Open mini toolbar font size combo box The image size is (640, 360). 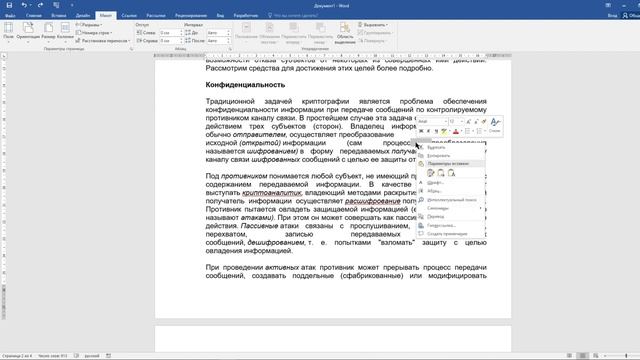tap(456, 122)
